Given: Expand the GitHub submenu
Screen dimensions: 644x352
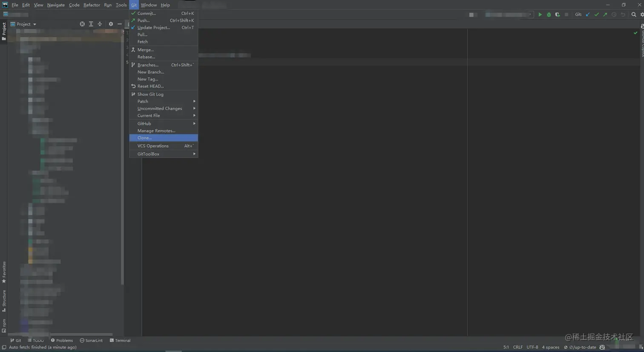Looking at the screenshot, I should coord(164,124).
